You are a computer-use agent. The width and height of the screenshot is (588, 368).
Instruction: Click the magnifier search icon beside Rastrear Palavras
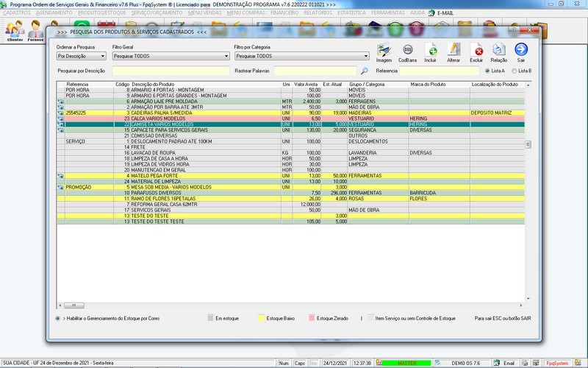point(364,71)
